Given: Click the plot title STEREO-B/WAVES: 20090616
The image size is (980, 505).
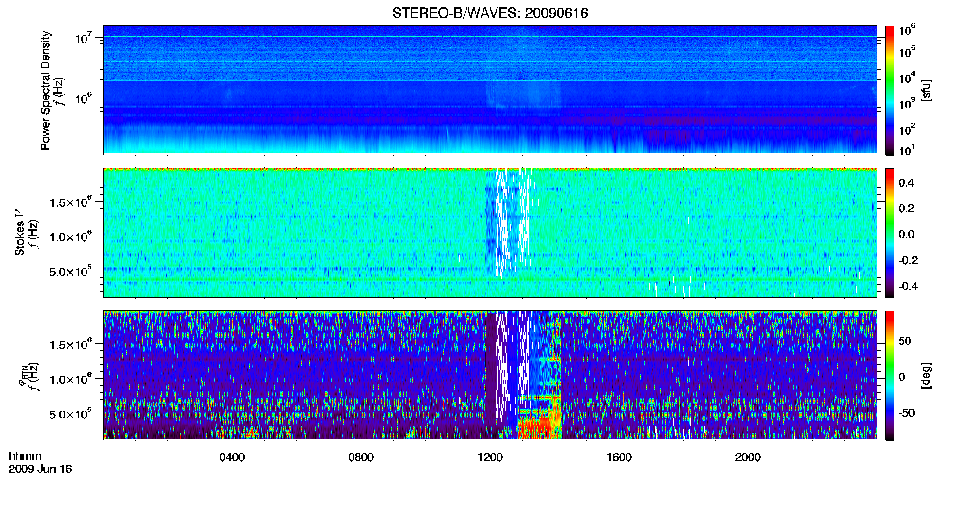Looking at the screenshot, I should [490, 13].
